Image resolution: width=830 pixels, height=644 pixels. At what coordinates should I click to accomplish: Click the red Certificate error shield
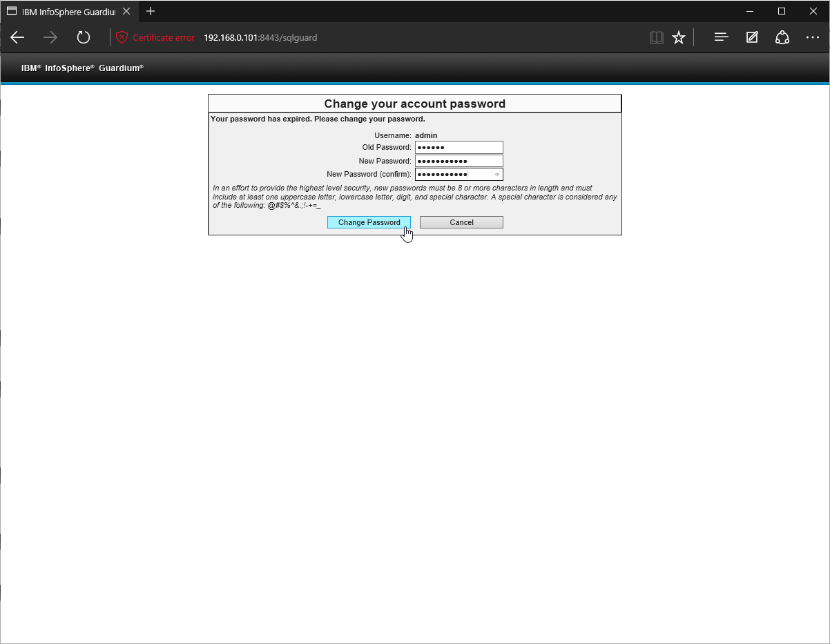click(x=122, y=37)
